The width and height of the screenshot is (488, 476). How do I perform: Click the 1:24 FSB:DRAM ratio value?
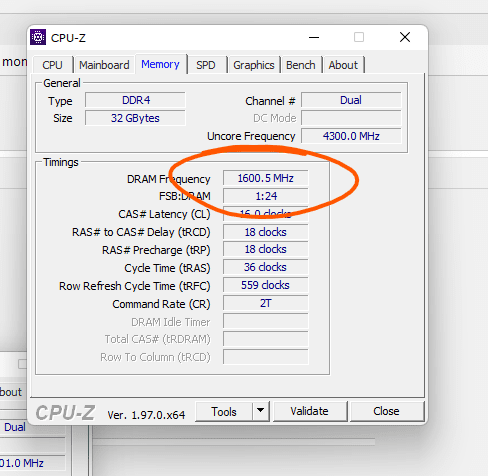pyautogui.click(x=266, y=196)
